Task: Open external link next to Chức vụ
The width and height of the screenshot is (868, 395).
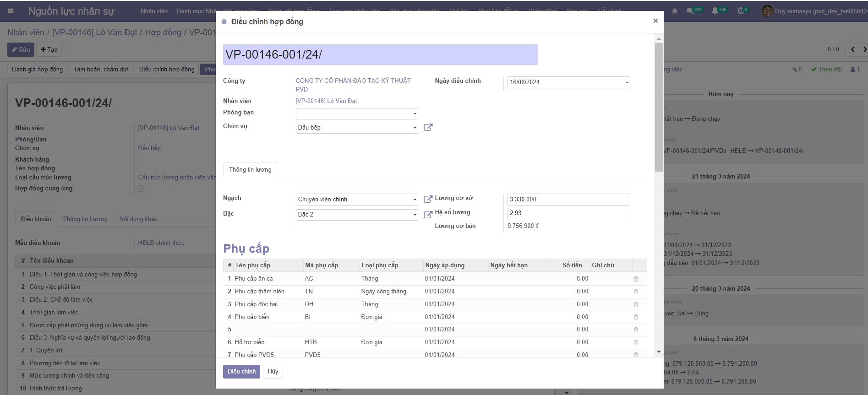Action: 428,127
